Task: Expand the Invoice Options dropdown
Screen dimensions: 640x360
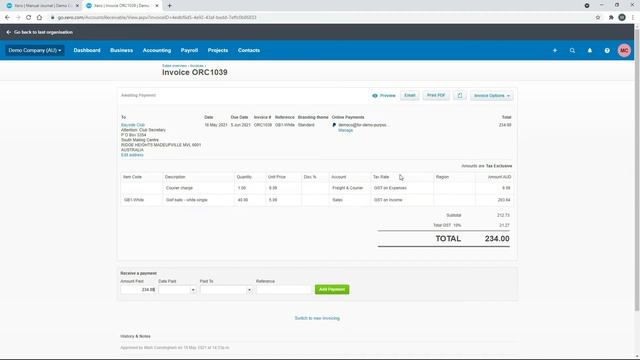Action: pyautogui.click(x=491, y=96)
